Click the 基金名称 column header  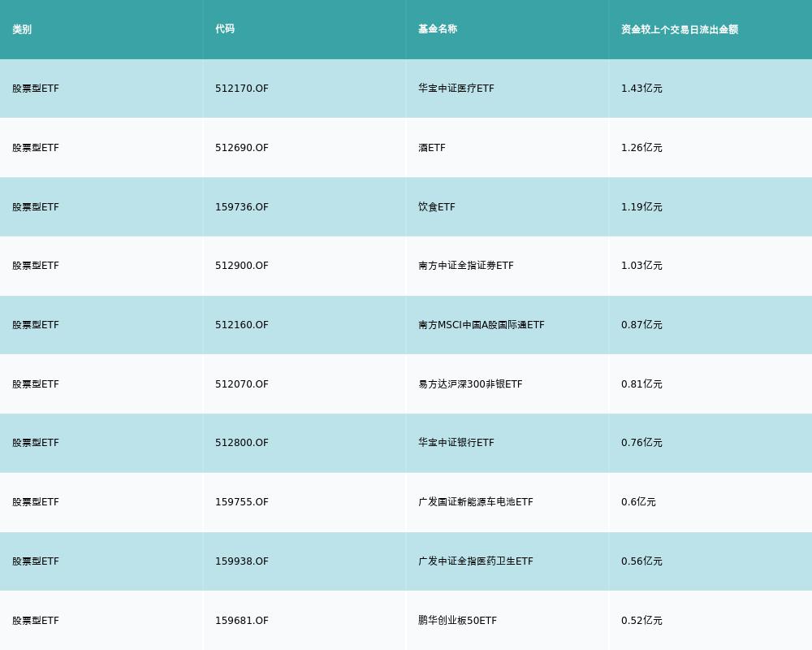438,29
